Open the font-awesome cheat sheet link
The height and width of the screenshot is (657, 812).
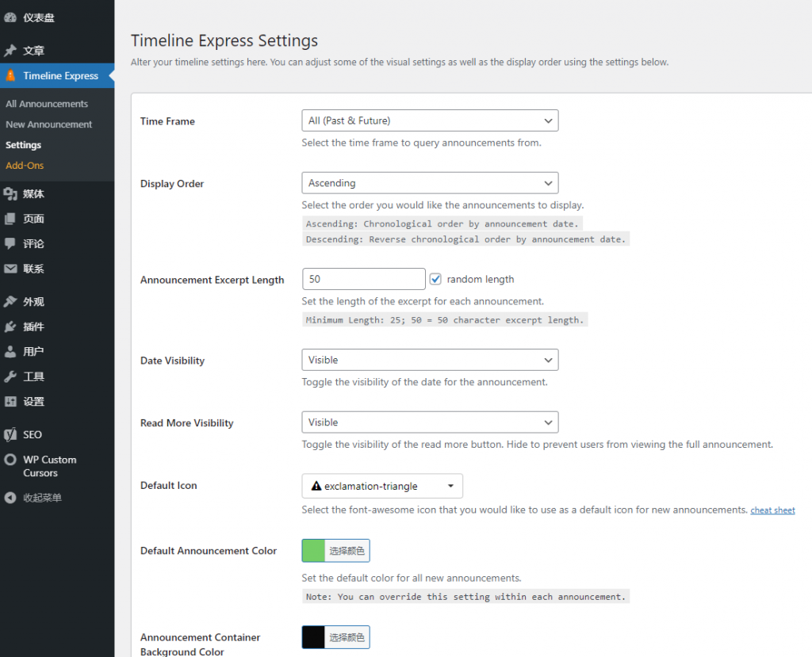click(772, 510)
